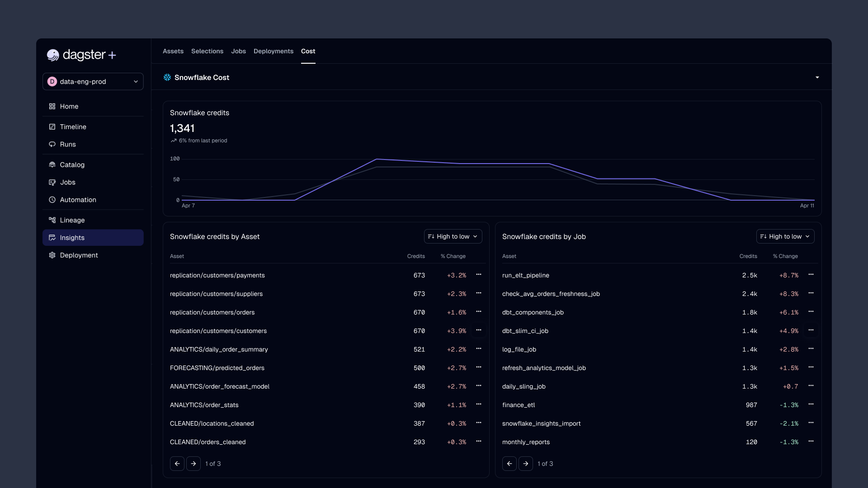Click the Dagster+ logo
Viewport: 868px width, 488px height.
[82, 55]
